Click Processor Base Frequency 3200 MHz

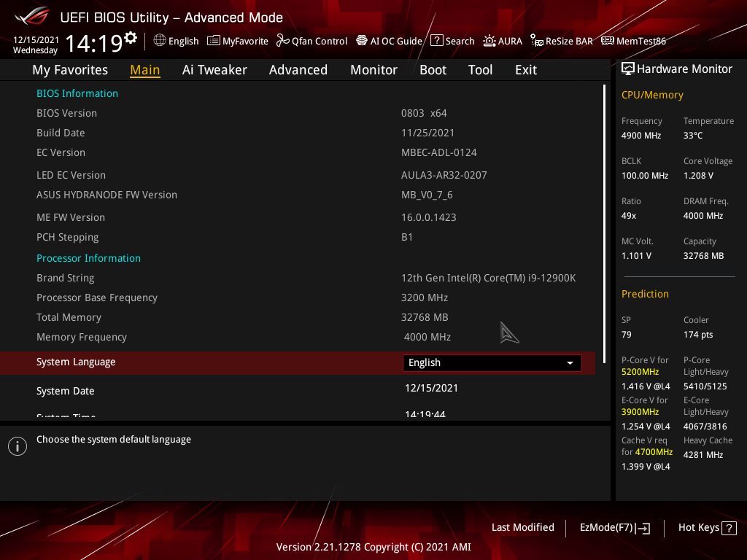point(425,297)
